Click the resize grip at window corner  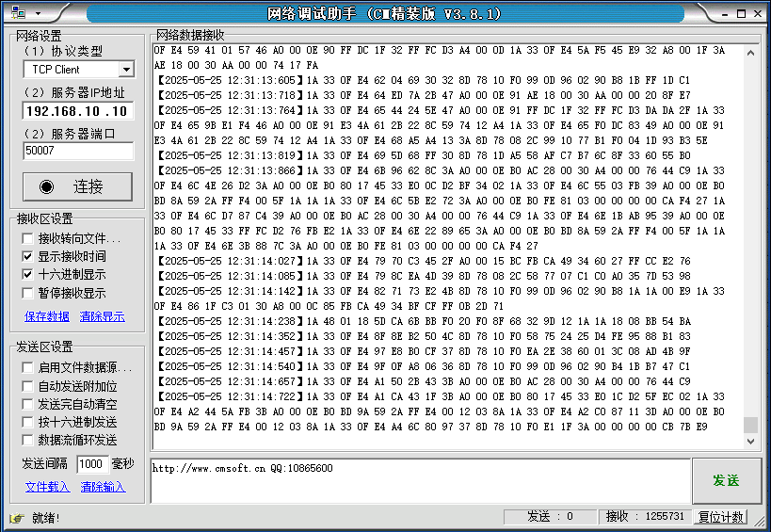coord(762,520)
